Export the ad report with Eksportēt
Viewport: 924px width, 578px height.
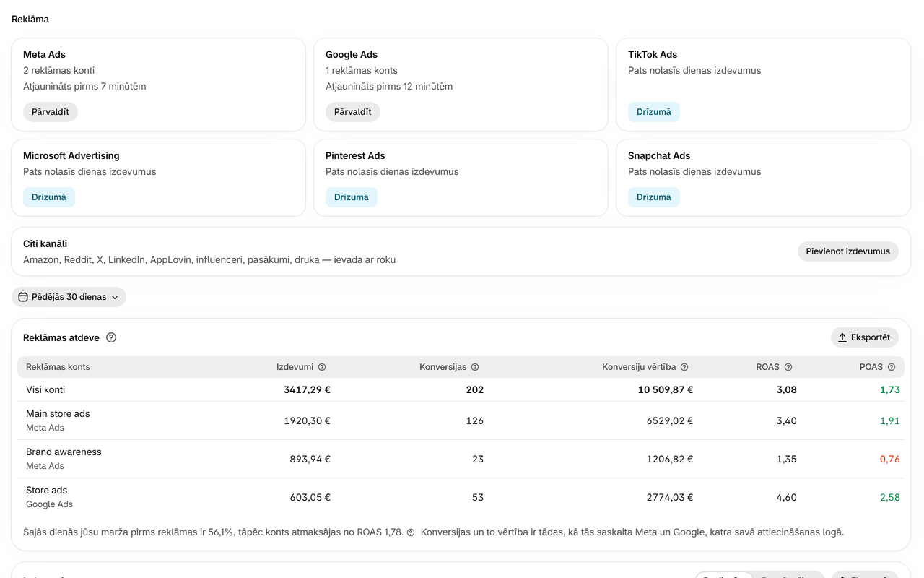pyautogui.click(x=865, y=337)
